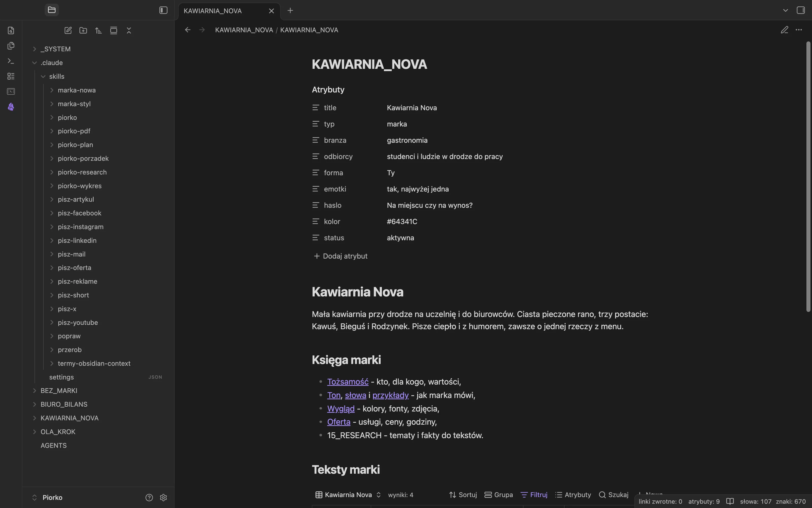Screen dimensions: 812x508
Task: Open more options three-dots menu
Action: (x=799, y=30)
